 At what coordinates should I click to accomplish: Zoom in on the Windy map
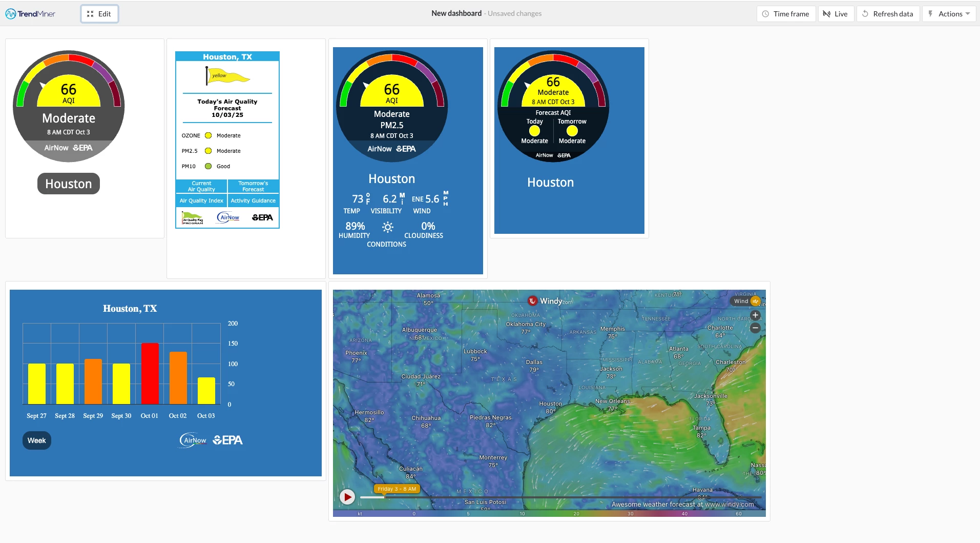[x=755, y=315]
